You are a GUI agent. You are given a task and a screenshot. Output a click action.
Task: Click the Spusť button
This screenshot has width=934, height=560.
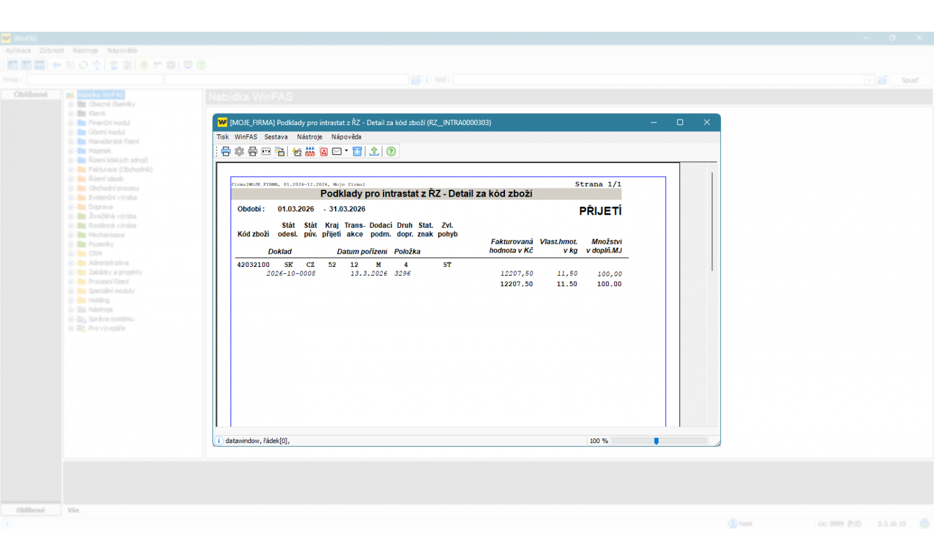tap(910, 80)
